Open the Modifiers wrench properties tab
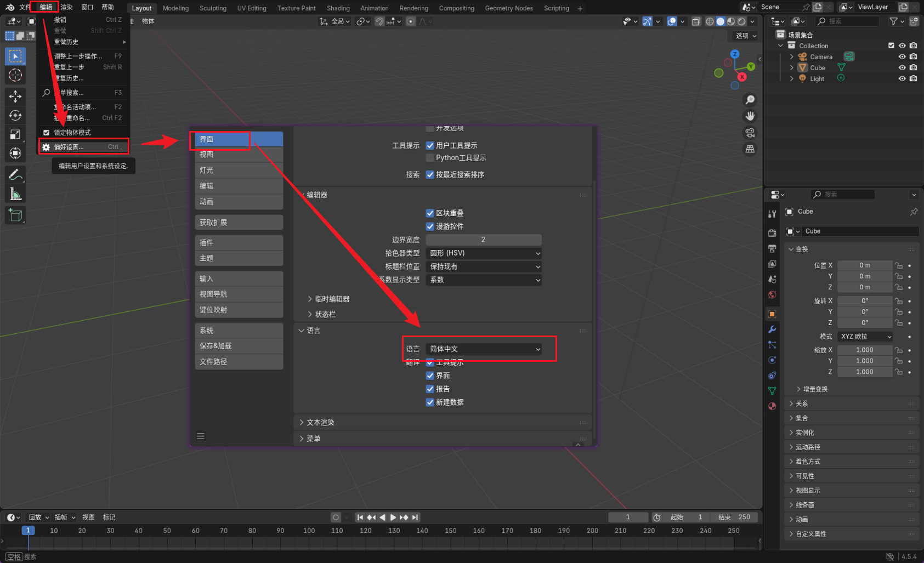 [772, 329]
